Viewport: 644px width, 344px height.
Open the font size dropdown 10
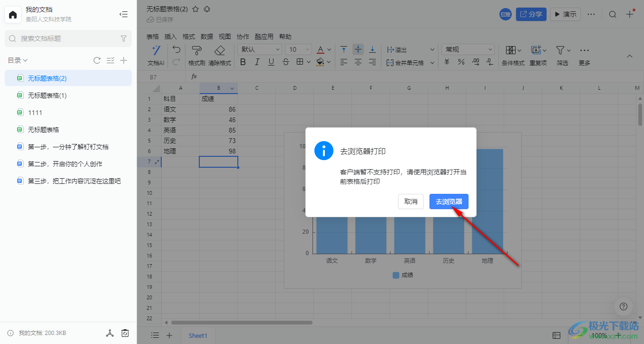click(299, 49)
